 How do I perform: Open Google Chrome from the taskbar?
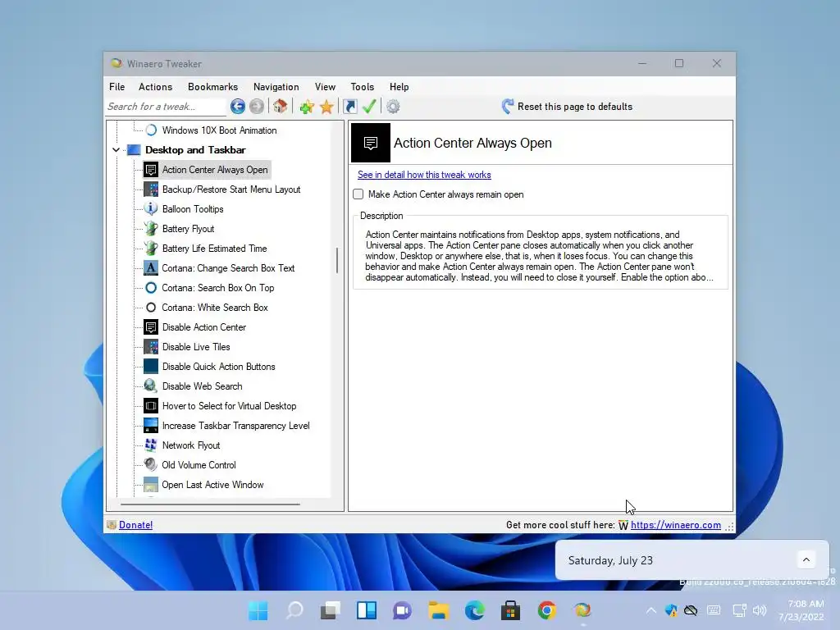[547, 610]
